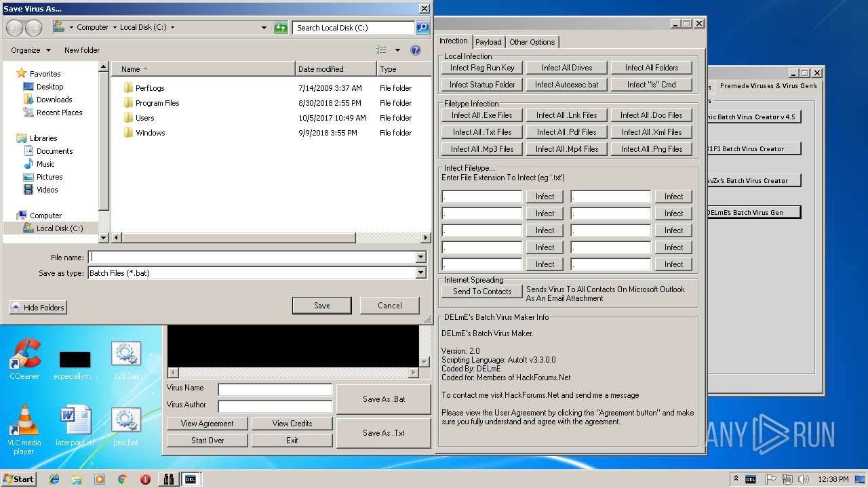Viewport: 868px width, 488px height.
Task: Sort by Date modified column header
Action: 336,69
